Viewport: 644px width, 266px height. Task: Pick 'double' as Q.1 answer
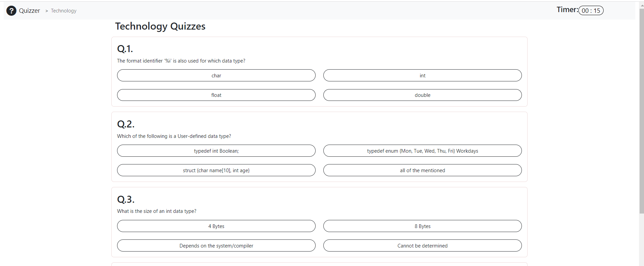pos(422,95)
